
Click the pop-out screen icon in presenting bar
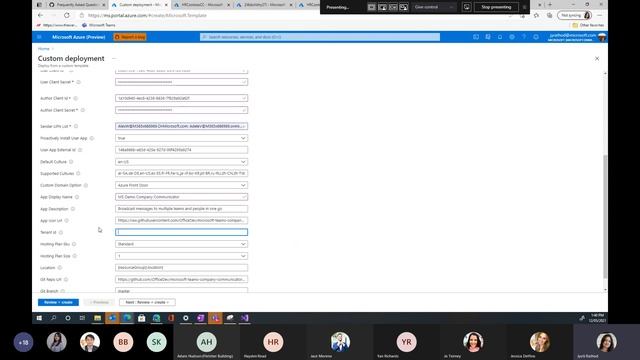467,7
